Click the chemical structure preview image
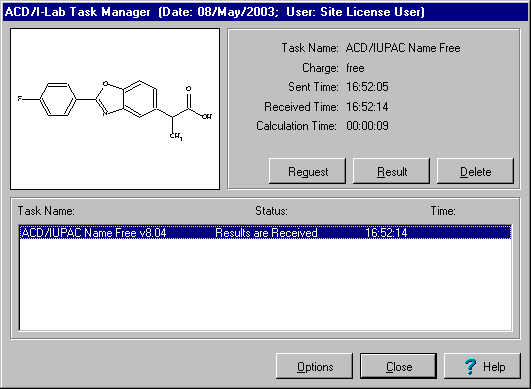Viewport: 531px width, 389px height. [x=115, y=109]
